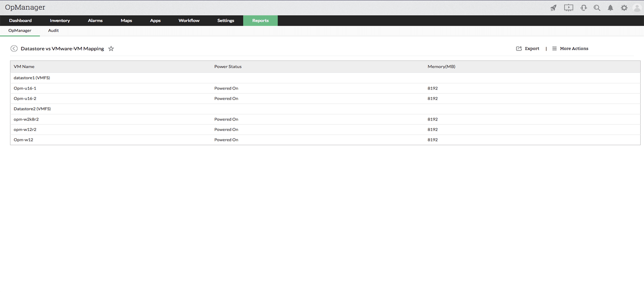
Task: Click Powered On status for Opm-w12
Action: click(x=226, y=140)
